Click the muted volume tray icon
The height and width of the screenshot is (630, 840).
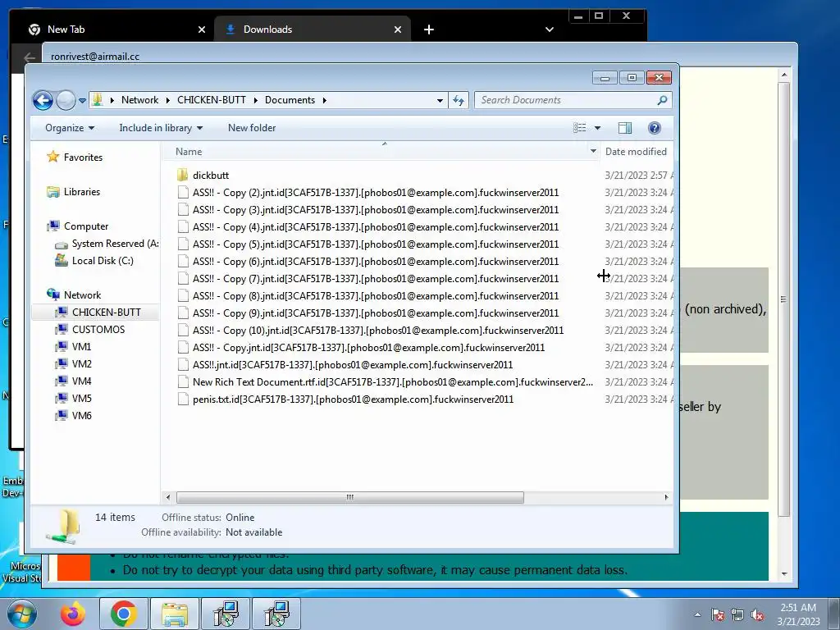pyautogui.click(x=757, y=615)
